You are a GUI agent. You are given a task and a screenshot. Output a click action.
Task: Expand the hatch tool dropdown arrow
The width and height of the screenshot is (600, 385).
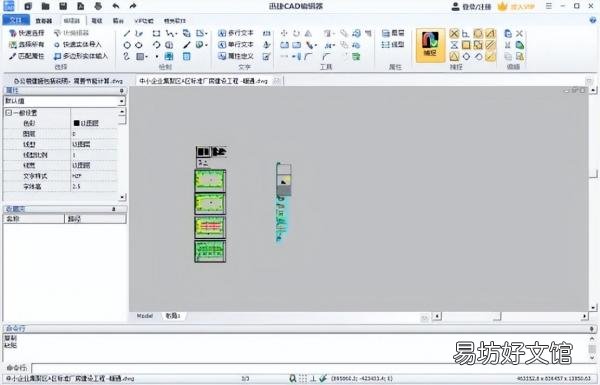coord(147,57)
